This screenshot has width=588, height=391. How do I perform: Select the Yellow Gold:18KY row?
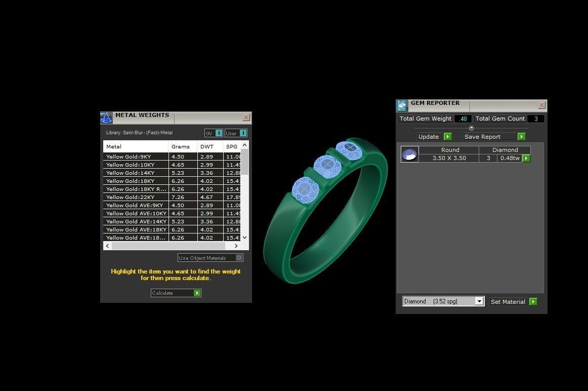172,181
